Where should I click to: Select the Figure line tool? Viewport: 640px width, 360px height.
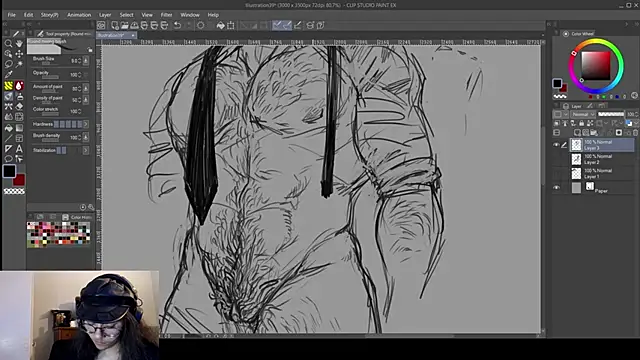[8, 138]
